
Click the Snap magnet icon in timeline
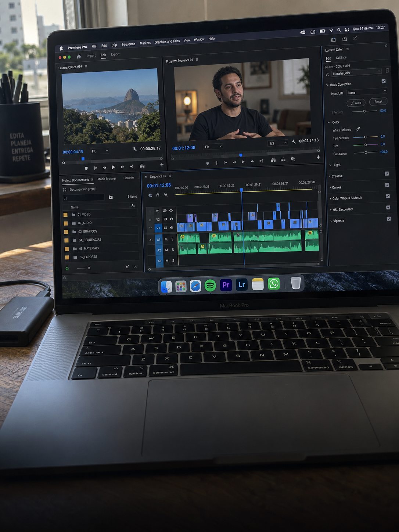[158, 195]
